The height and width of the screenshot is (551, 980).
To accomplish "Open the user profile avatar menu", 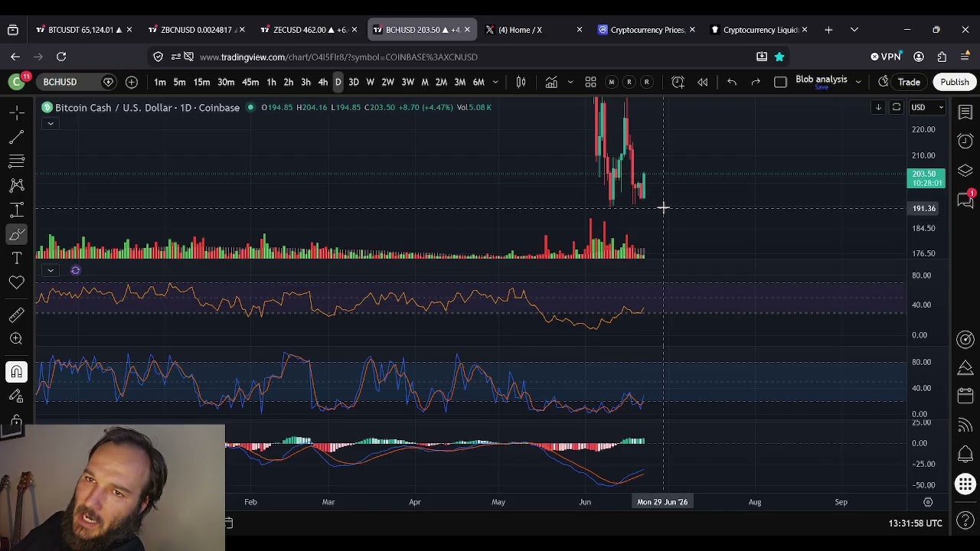I will click(16, 82).
